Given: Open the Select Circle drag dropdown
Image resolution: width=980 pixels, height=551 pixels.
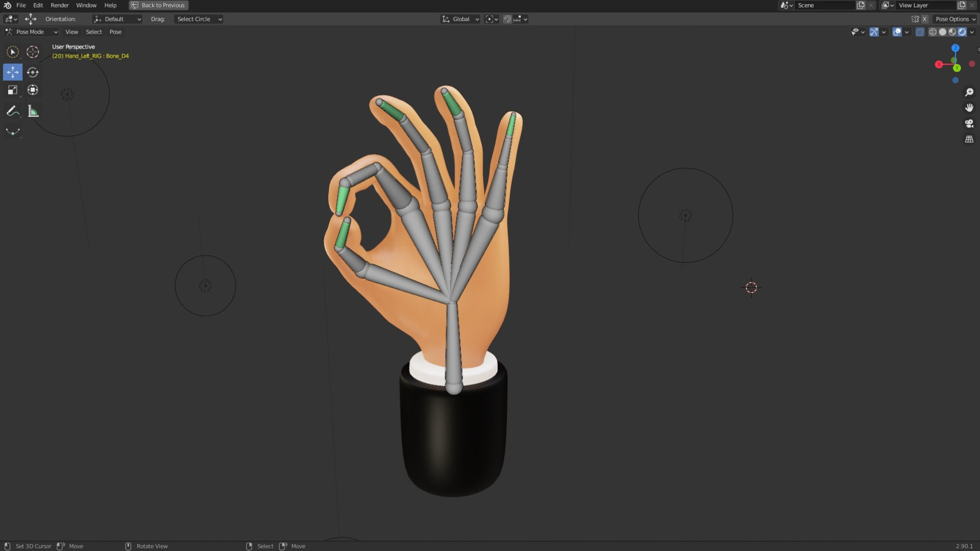Looking at the screenshot, I should click(198, 19).
